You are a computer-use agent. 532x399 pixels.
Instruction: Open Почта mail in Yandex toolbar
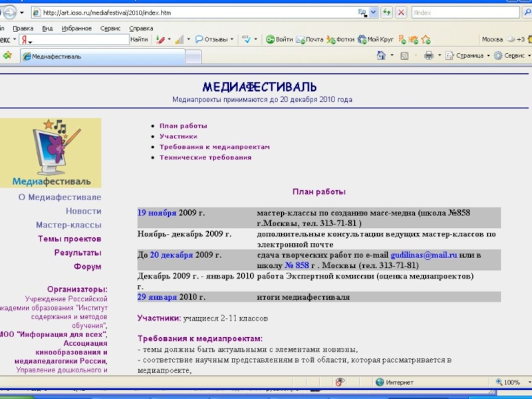[310, 40]
